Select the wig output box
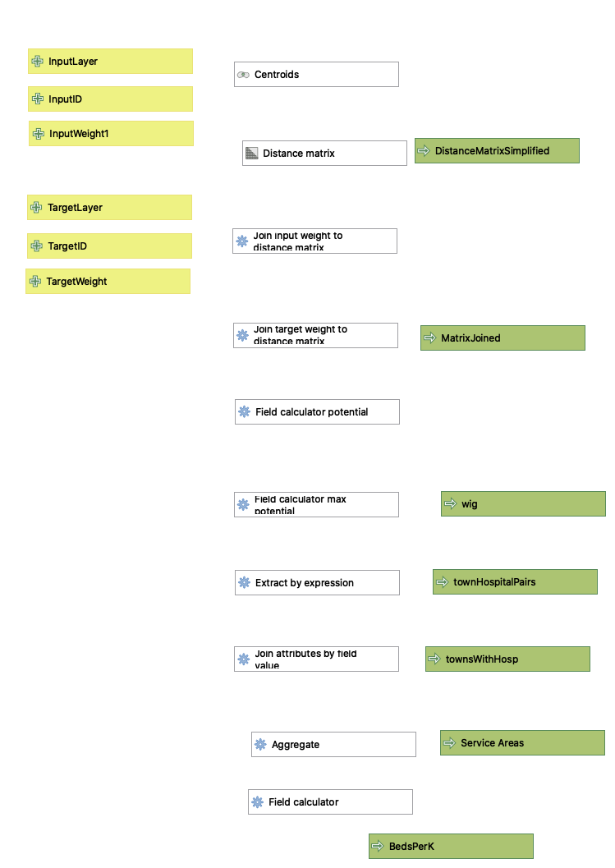Image resolution: width=615 pixels, height=868 pixels. click(x=523, y=504)
